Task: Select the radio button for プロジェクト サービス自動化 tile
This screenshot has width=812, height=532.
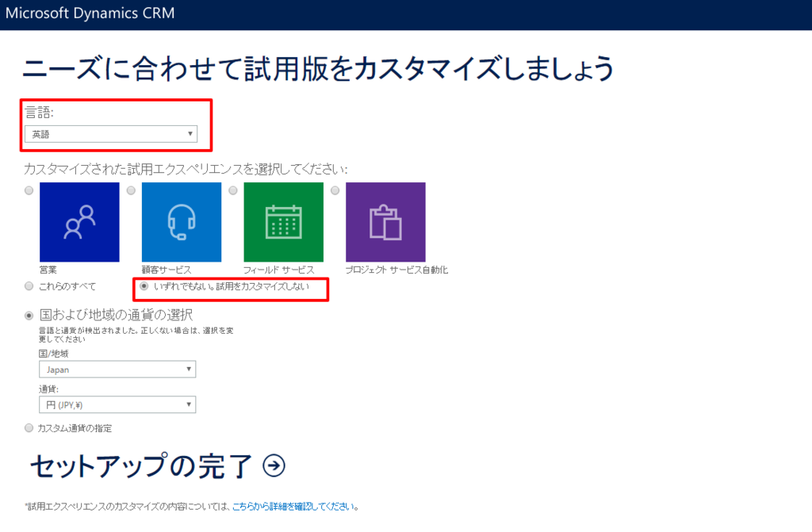Action: (335, 190)
